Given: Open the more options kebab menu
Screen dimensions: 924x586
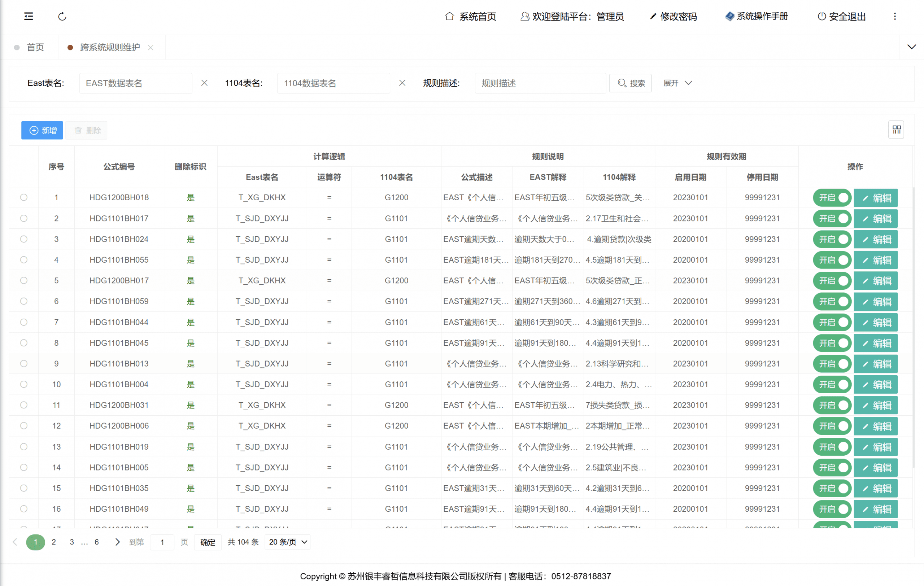Looking at the screenshot, I should [895, 17].
